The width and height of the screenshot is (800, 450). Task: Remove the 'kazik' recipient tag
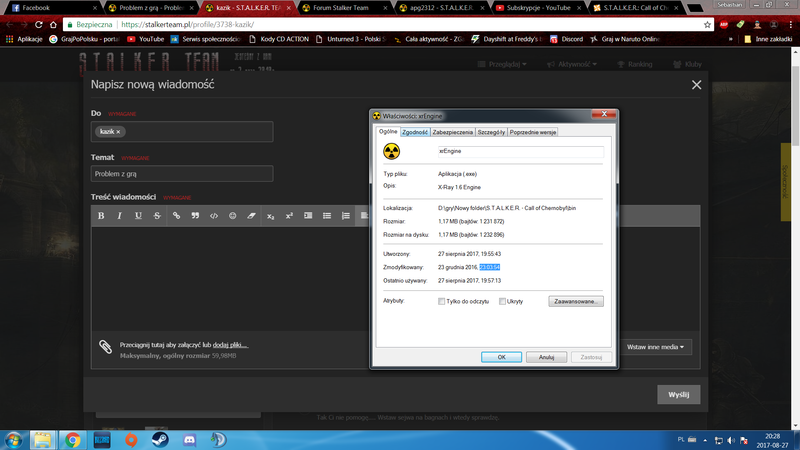tap(118, 132)
